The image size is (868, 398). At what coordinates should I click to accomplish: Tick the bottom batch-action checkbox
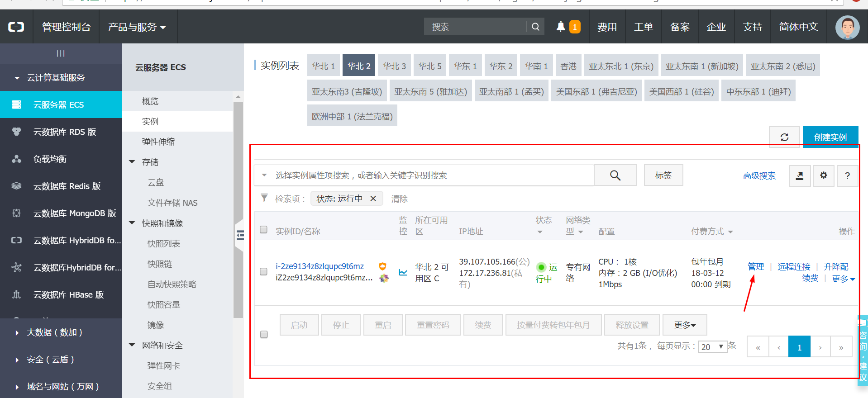264,334
